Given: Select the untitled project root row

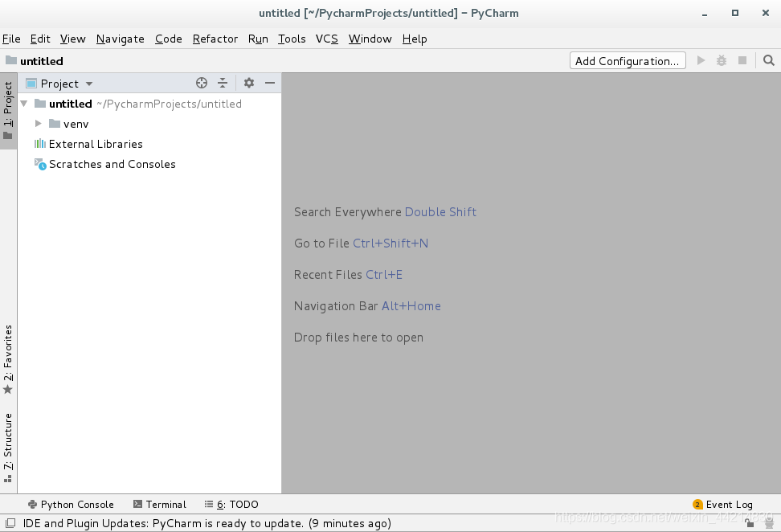Looking at the screenshot, I should pos(149,104).
